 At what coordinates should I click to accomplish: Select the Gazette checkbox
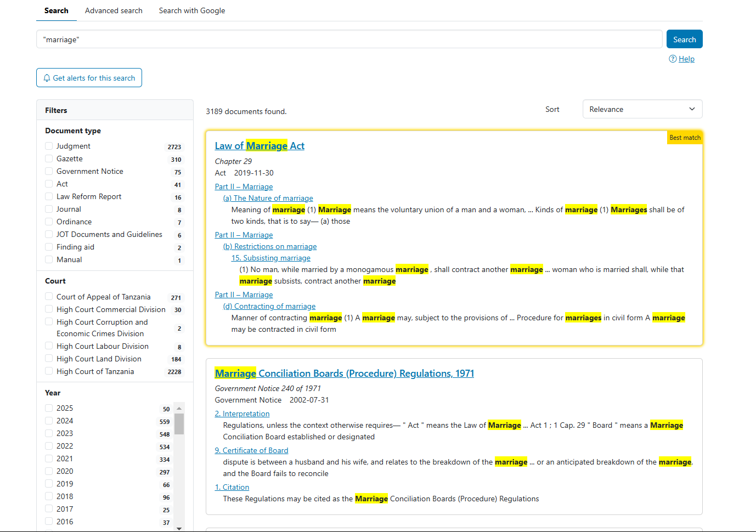(x=49, y=159)
